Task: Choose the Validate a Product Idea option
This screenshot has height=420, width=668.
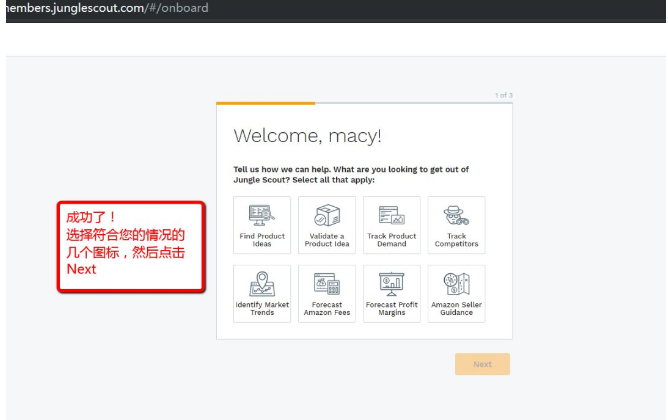Action: 327,225
